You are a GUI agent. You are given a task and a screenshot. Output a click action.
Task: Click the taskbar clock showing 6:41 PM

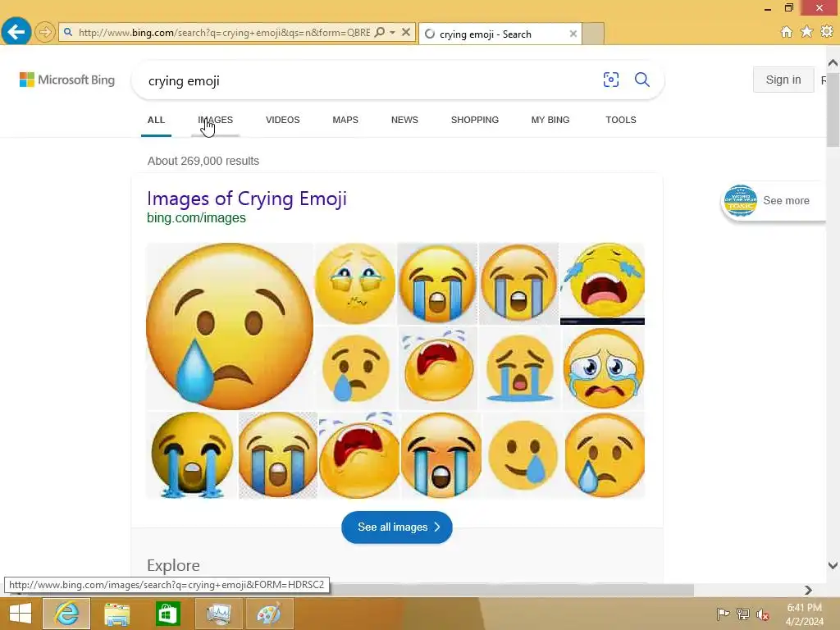[804, 614]
